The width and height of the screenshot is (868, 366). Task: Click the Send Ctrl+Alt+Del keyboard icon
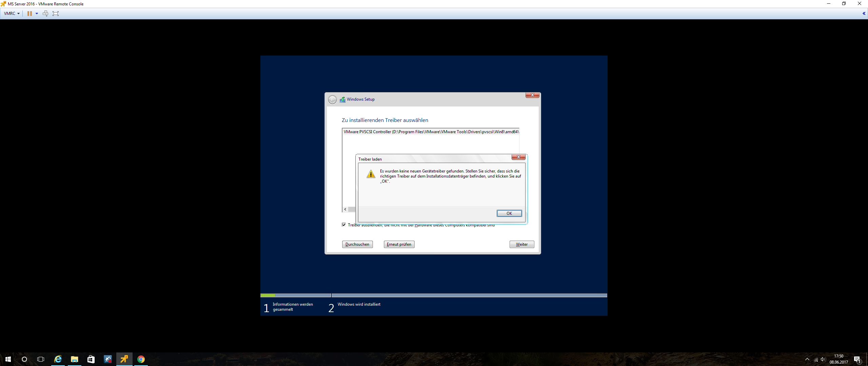45,14
